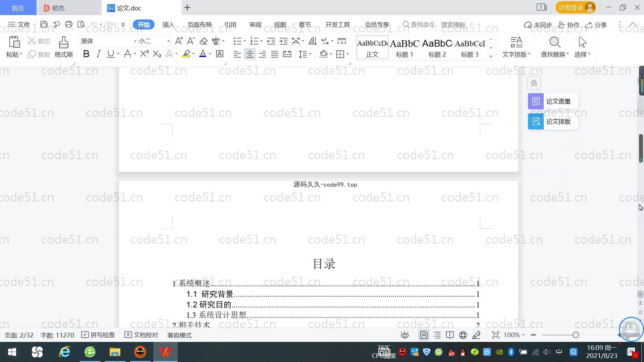Click the 访客登录 login button

[576, 7]
